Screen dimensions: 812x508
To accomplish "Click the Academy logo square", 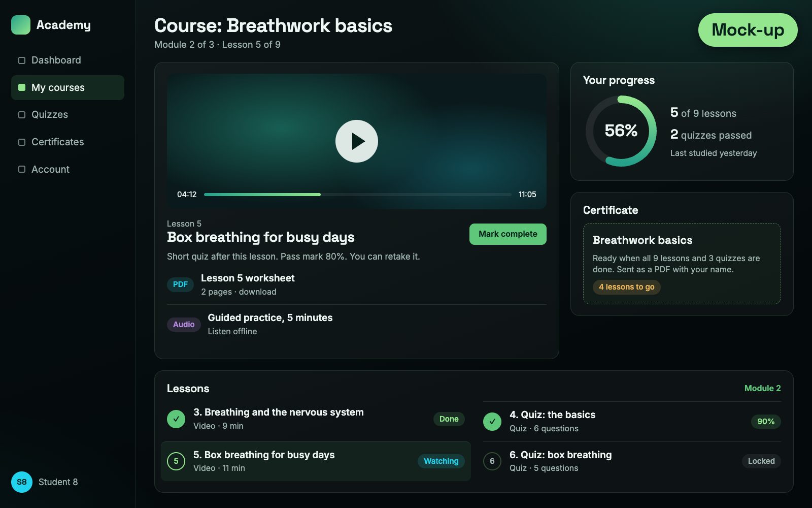I will [21, 25].
